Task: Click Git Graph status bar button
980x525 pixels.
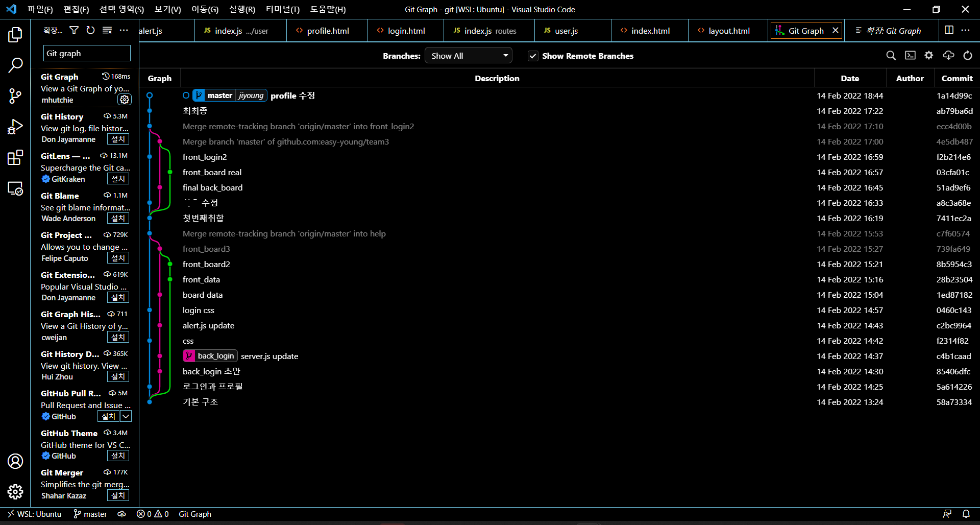Action: [x=195, y=514]
